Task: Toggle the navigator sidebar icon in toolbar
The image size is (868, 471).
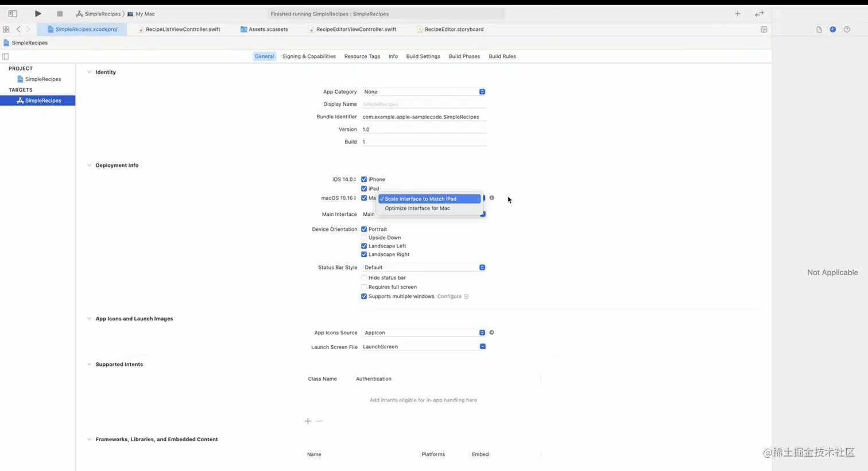Action: [x=13, y=14]
